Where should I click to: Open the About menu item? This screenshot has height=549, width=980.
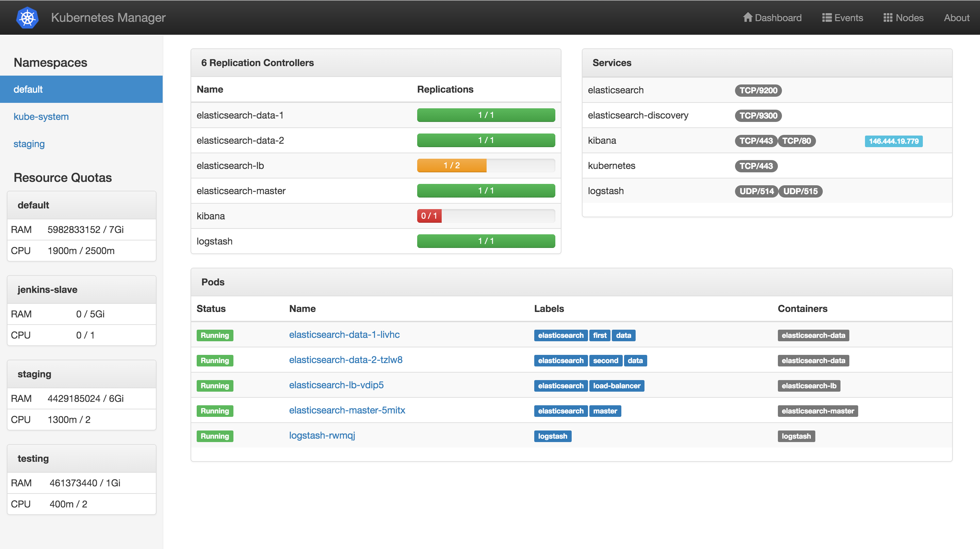[956, 17]
